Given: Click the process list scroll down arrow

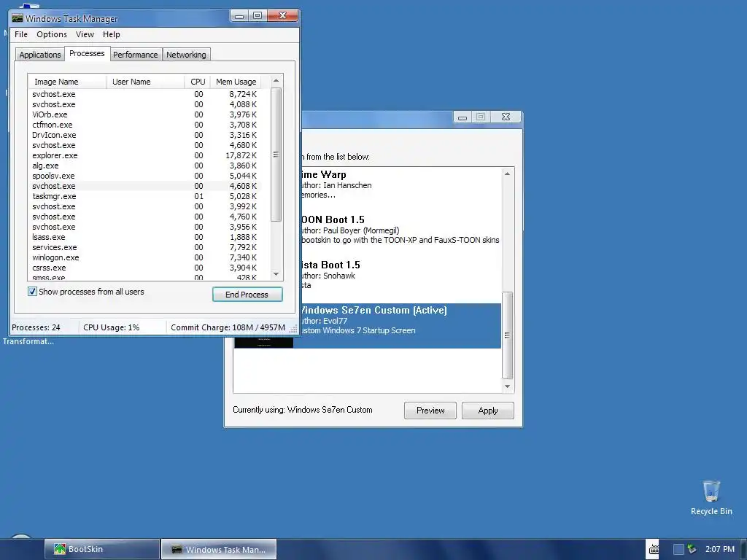Looking at the screenshot, I should pos(276,274).
